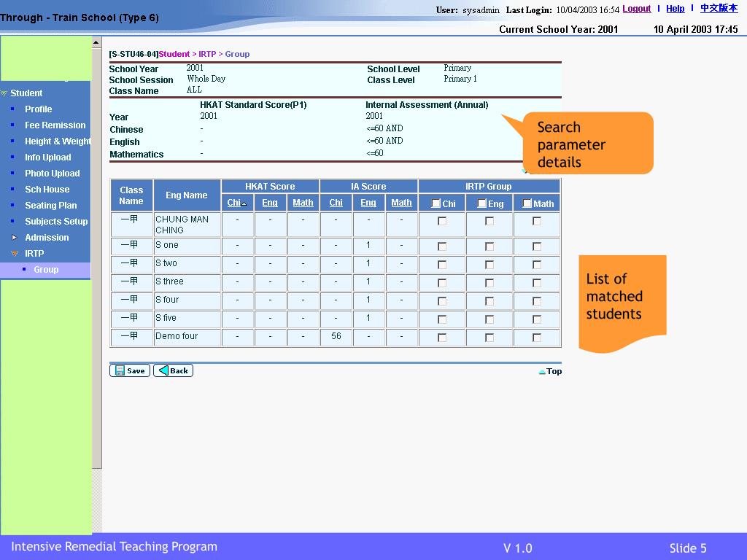Jump to Top link
This screenshot has width=747, height=560.
[550, 371]
